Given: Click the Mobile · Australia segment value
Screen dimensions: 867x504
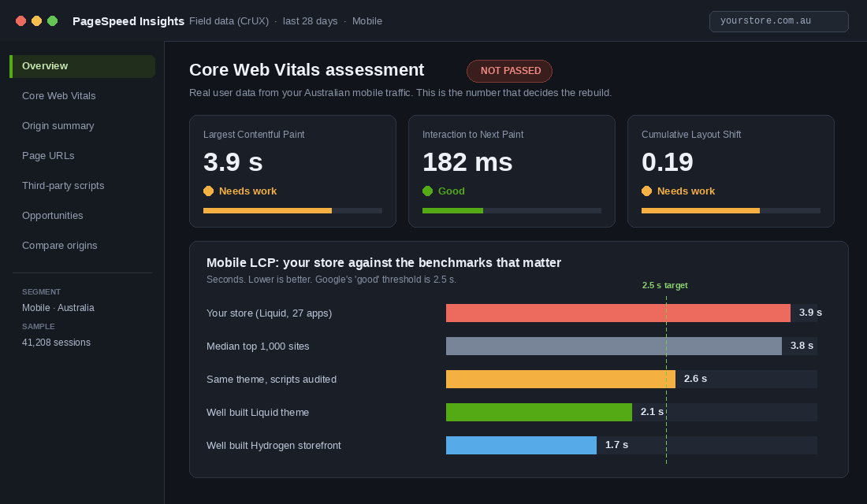Looking at the screenshot, I should (58, 308).
